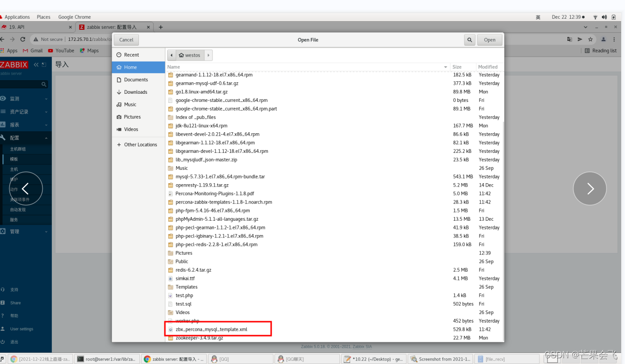
Task: Click the bookmark star icon in Chrome
Action: click(590, 39)
